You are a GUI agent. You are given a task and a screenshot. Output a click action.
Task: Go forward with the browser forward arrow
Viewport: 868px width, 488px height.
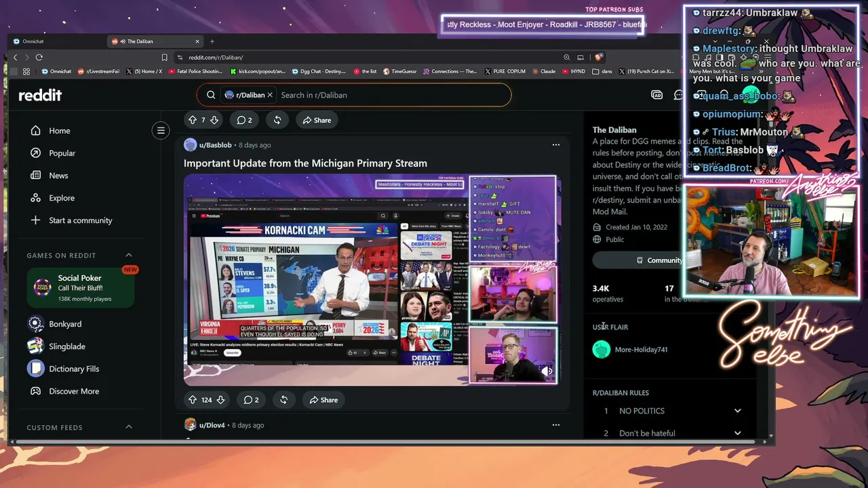(x=27, y=58)
